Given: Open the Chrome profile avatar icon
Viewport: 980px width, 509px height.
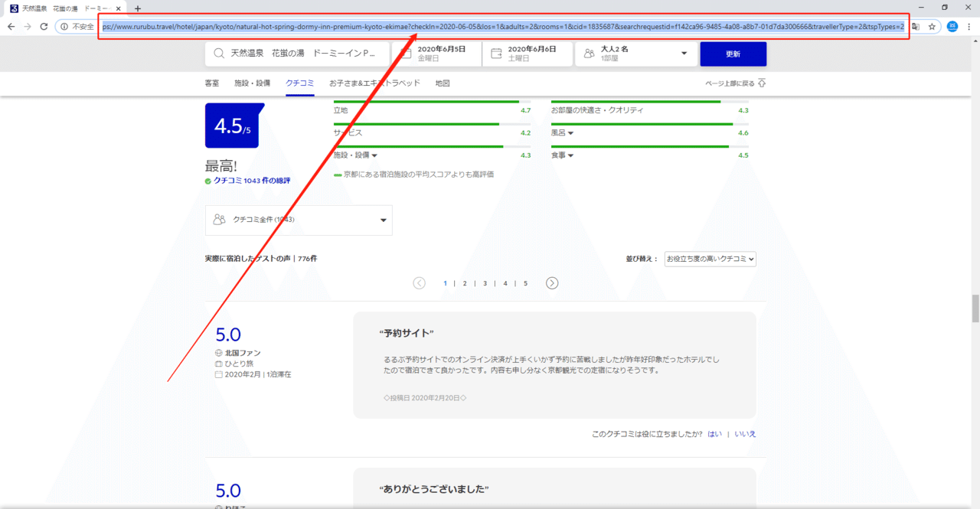Looking at the screenshot, I should tap(952, 26).
